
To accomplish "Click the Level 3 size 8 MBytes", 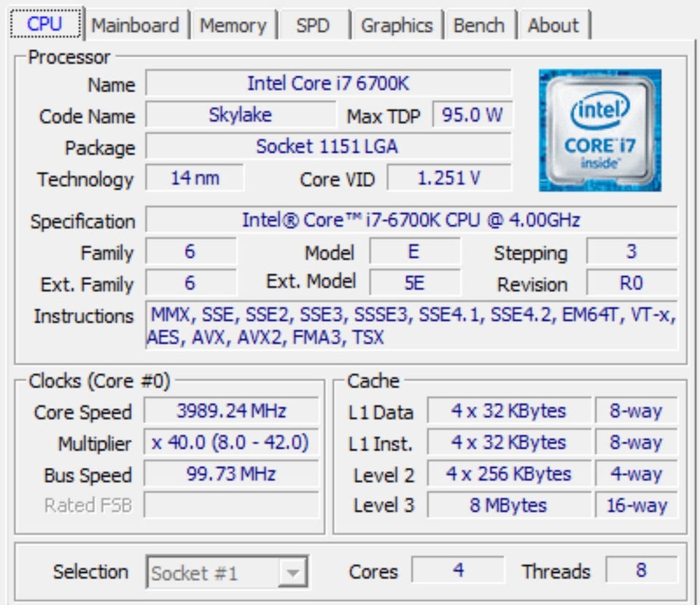I will [509, 504].
